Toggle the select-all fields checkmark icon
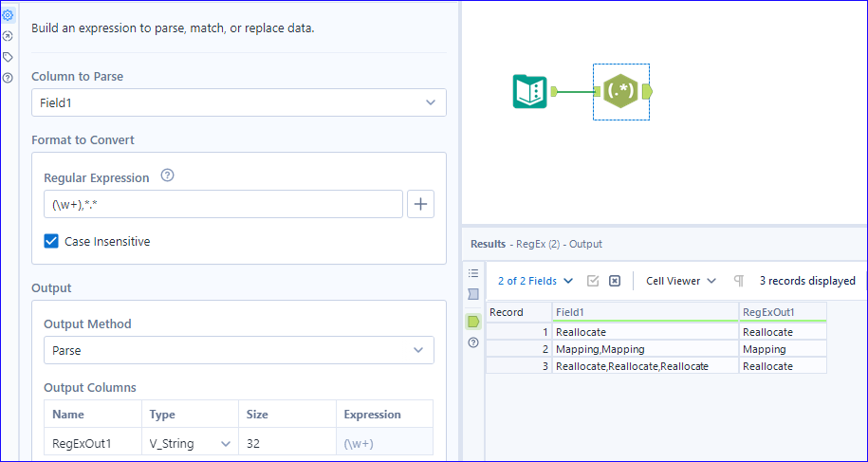 coord(593,281)
